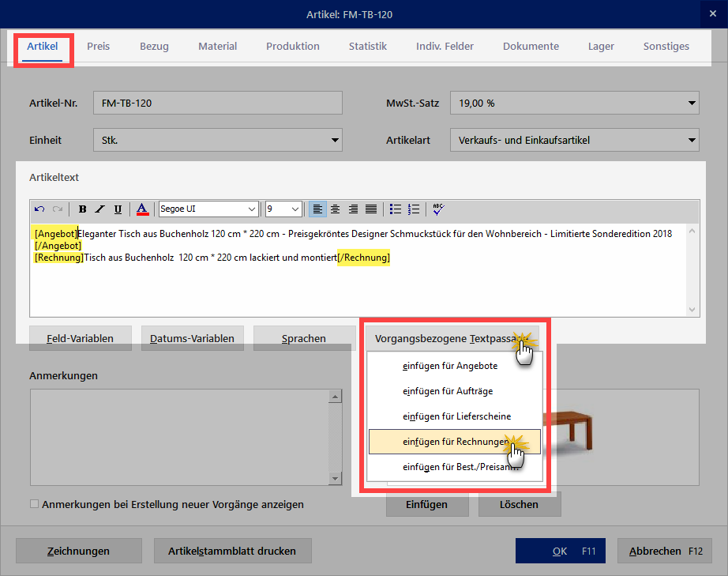Choose einfügen für Aufträge
This screenshot has height=576, width=728.
click(455, 391)
